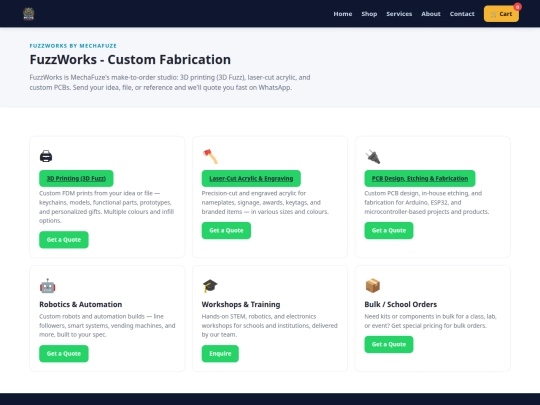Click the package box Bulk Orders icon
This screenshot has width=540, height=405.
373,286
